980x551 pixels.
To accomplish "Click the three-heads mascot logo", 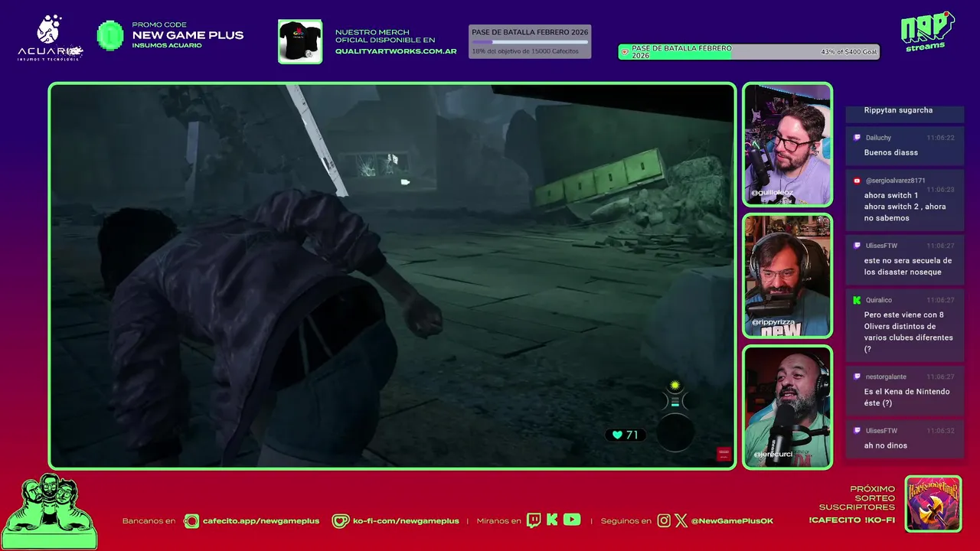I will pyautogui.click(x=49, y=511).
